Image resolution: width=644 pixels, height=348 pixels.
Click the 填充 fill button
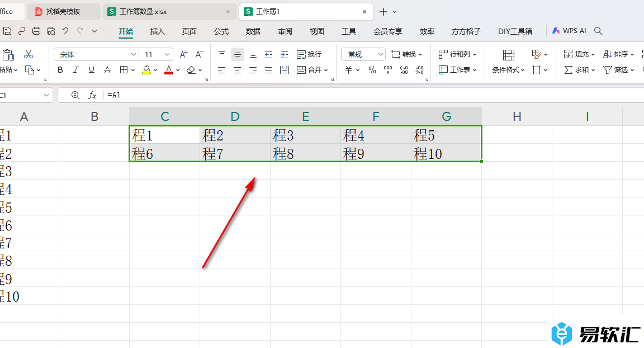click(579, 54)
